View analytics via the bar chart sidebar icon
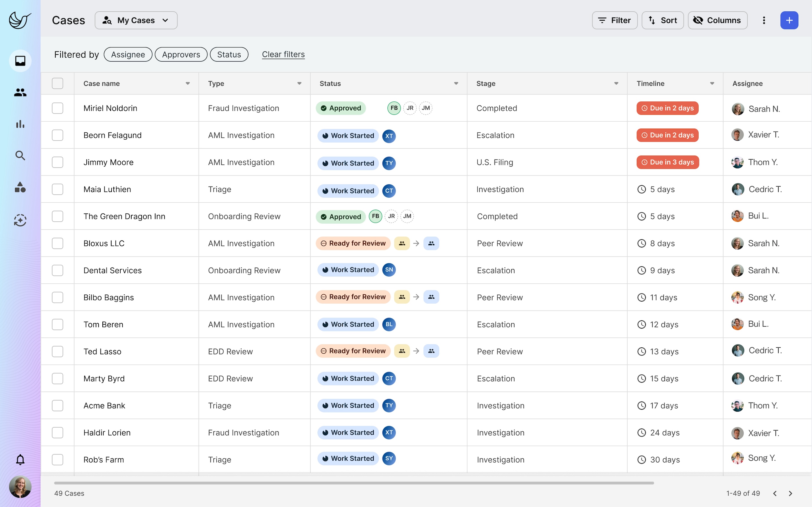The height and width of the screenshot is (507, 812). (20, 124)
